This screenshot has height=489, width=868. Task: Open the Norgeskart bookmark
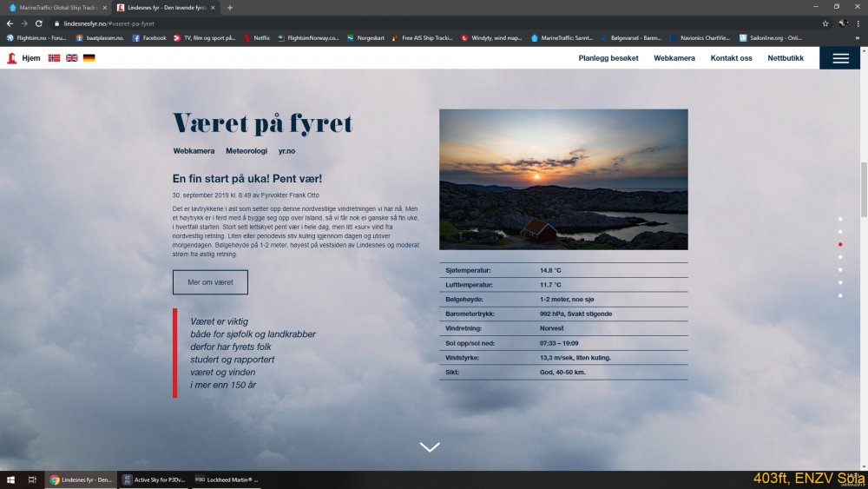point(365,38)
